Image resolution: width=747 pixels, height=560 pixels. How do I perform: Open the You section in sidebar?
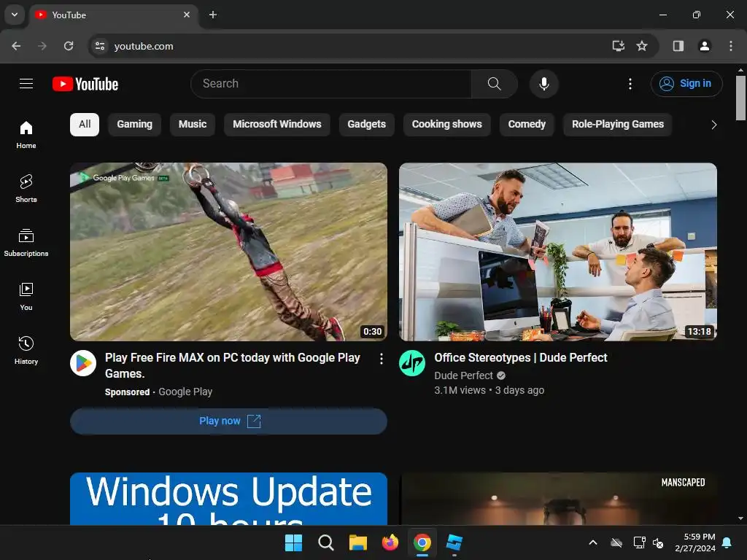coord(26,296)
